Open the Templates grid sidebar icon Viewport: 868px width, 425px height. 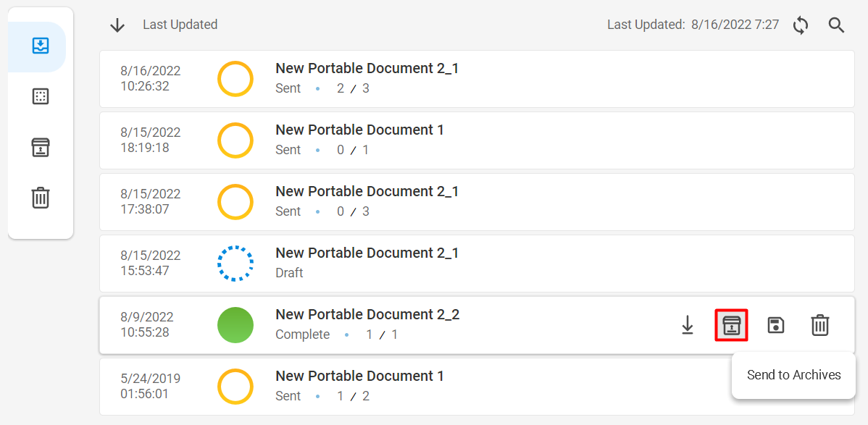pyautogui.click(x=41, y=96)
